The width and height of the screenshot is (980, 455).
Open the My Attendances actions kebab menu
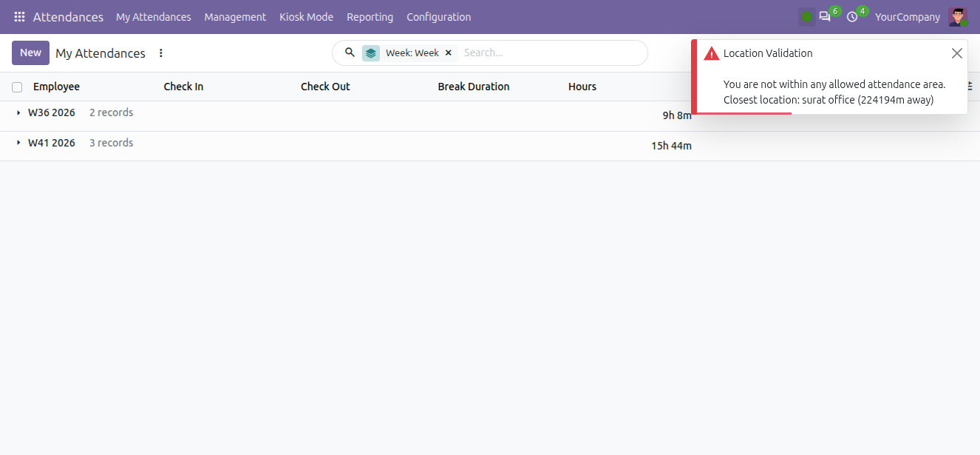pos(161,53)
